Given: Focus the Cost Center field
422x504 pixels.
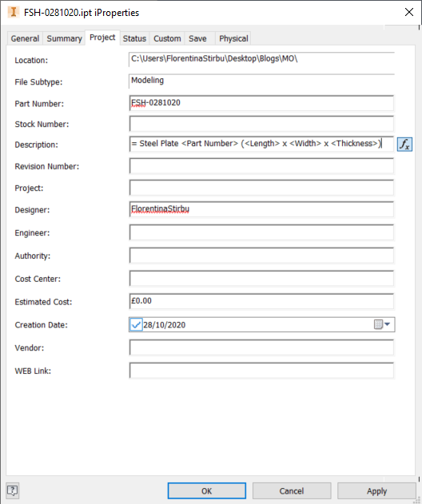Looking at the screenshot, I should pyautogui.click(x=261, y=278).
